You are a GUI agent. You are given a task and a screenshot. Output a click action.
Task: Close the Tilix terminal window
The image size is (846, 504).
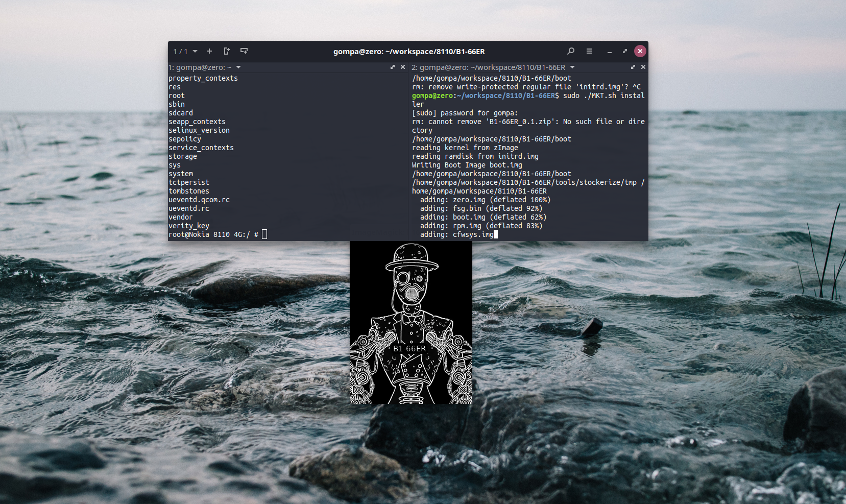(x=640, y=51)
